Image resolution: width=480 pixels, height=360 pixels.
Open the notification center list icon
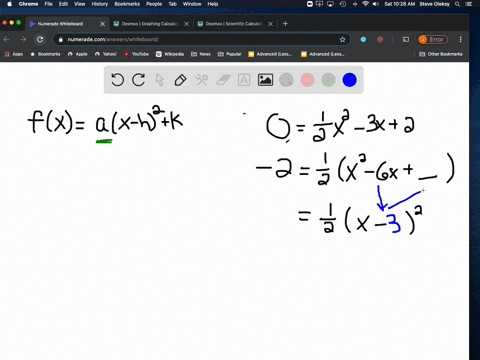coord(469,4)
